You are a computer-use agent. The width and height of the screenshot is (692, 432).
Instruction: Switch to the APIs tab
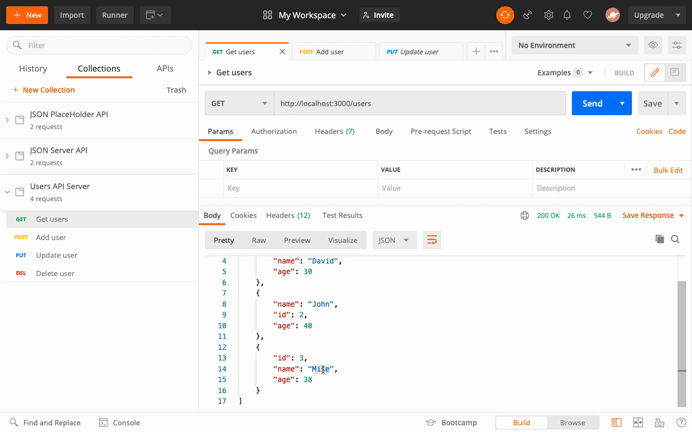point(165,68)
